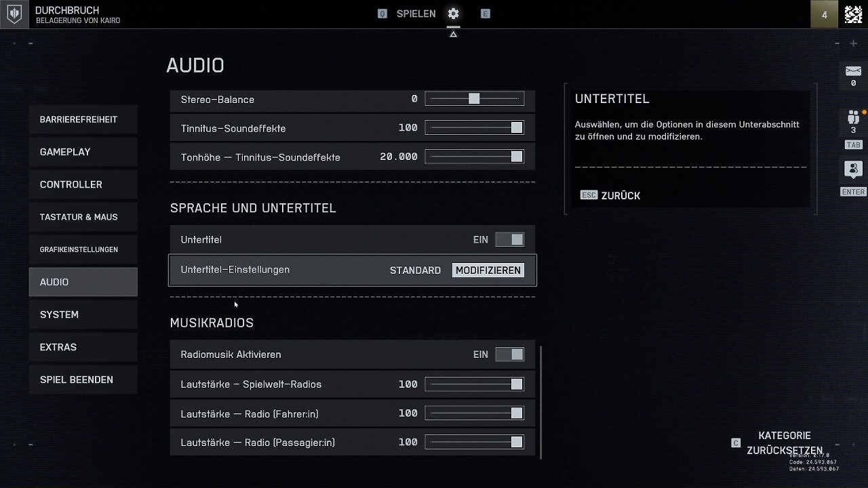
Task: Click the Stereo-Balance slider
Action: pyautogui.click(x=475, y=99)
